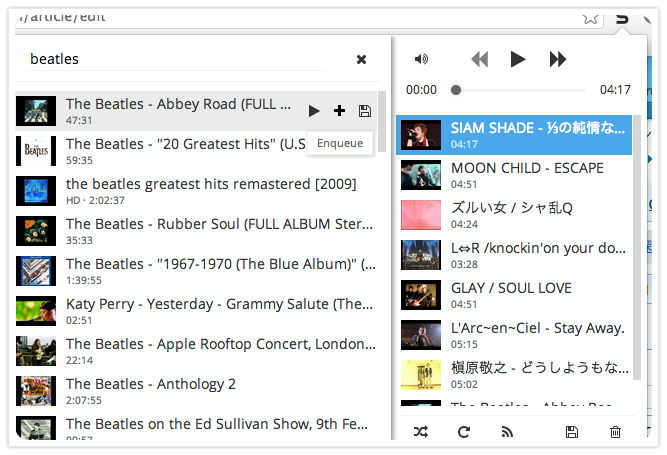Save the Abbey Road result with the floppy icon
667x455 pixels.
click(x=365, y=111)
